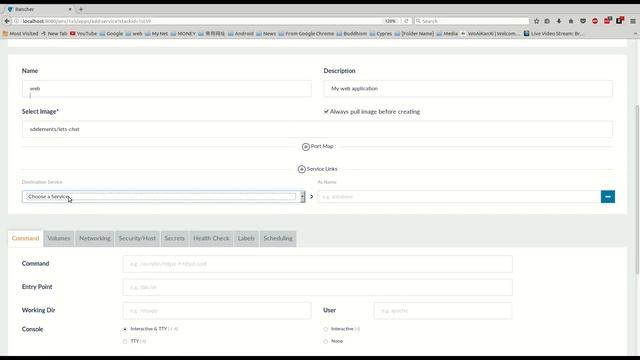The height and width of the screenshot is (360, 640).
Task: Select the Interactive console radio option
Action: [325, 329]
